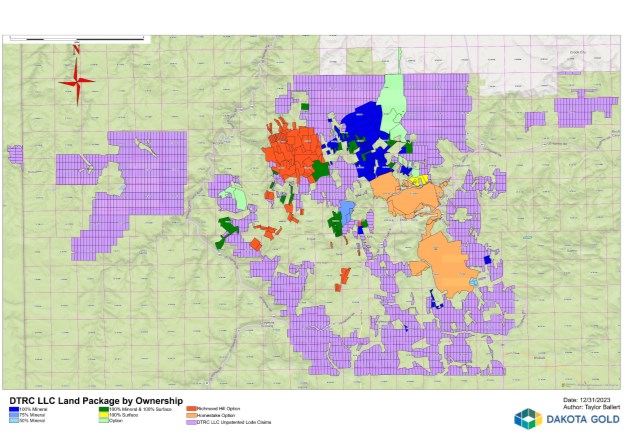The image size is (624, 447).
Task: Click the large red-orange Richmond Hill map area
Action: (293, 153)
